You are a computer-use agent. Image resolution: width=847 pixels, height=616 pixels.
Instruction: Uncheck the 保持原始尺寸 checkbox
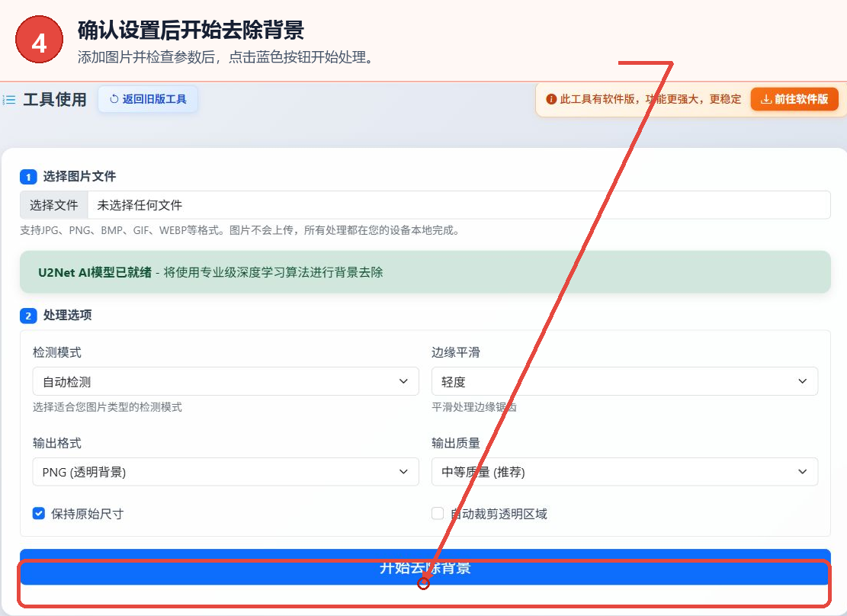pos(39,513)
